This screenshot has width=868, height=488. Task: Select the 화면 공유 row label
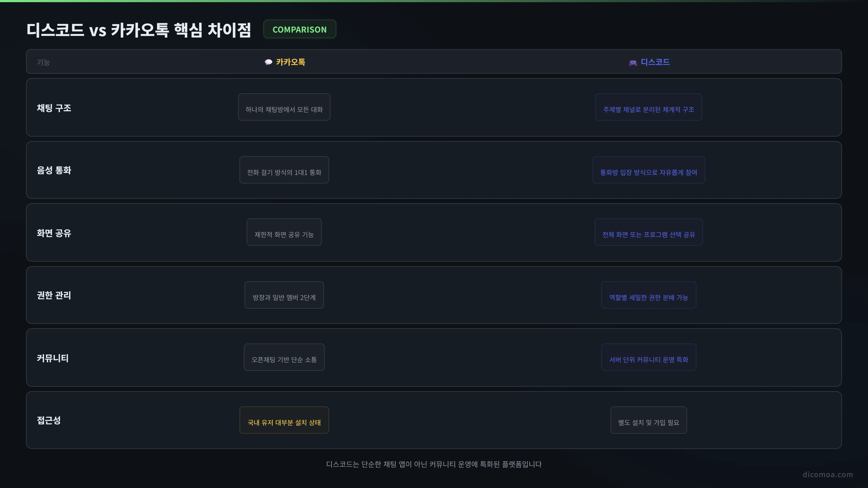coord(54,233)
